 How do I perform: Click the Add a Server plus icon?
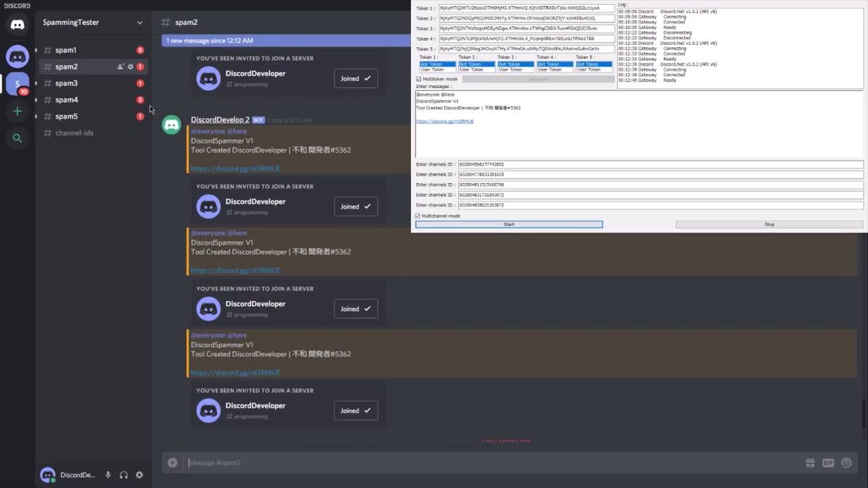18,111
